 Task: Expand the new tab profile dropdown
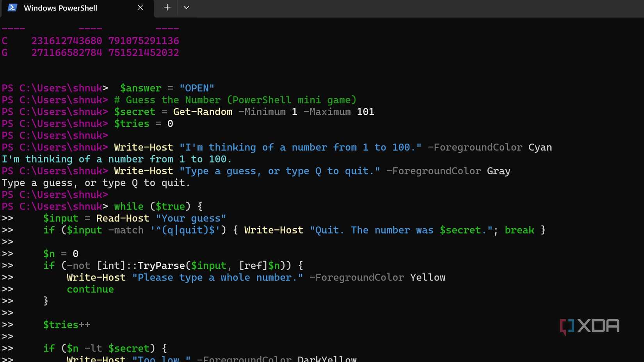(186, 7)
